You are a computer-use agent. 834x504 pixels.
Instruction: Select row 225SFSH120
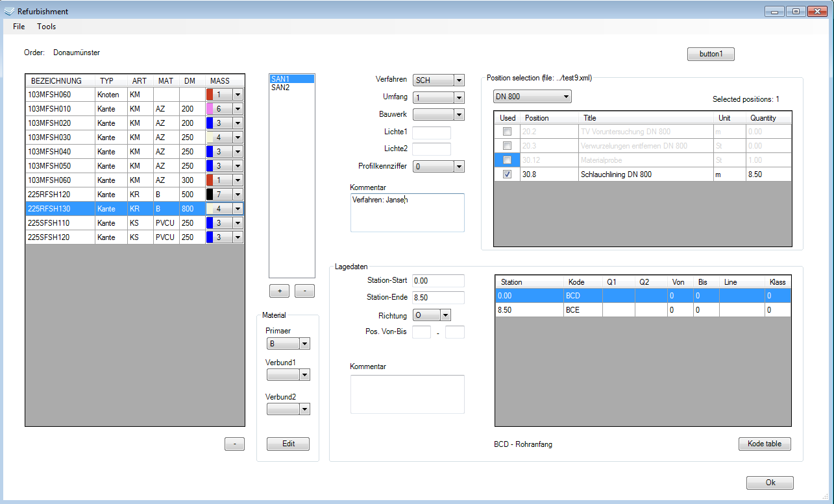(135, 237)
